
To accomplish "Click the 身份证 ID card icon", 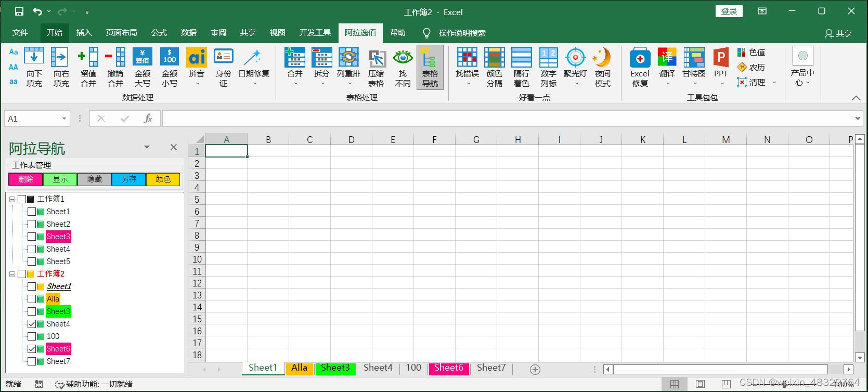I will [x=224, y=57].
